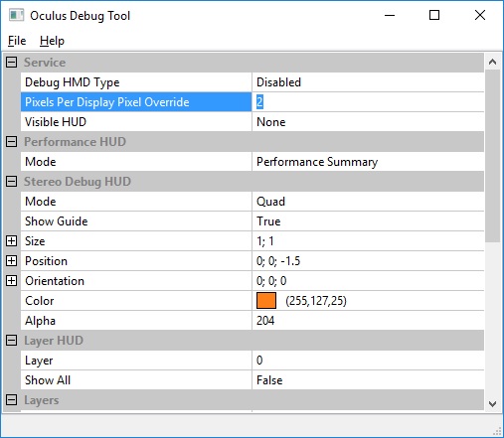Open the File menu
The width and height of the screenshot is (504, 438).
[17, 41]
